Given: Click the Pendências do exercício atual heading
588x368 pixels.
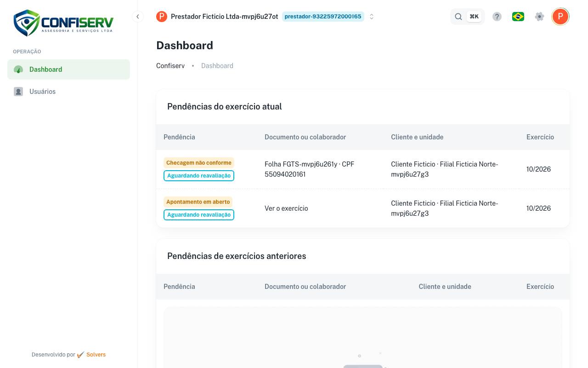Looking at the screenshot, I should [x=225, y=107].
